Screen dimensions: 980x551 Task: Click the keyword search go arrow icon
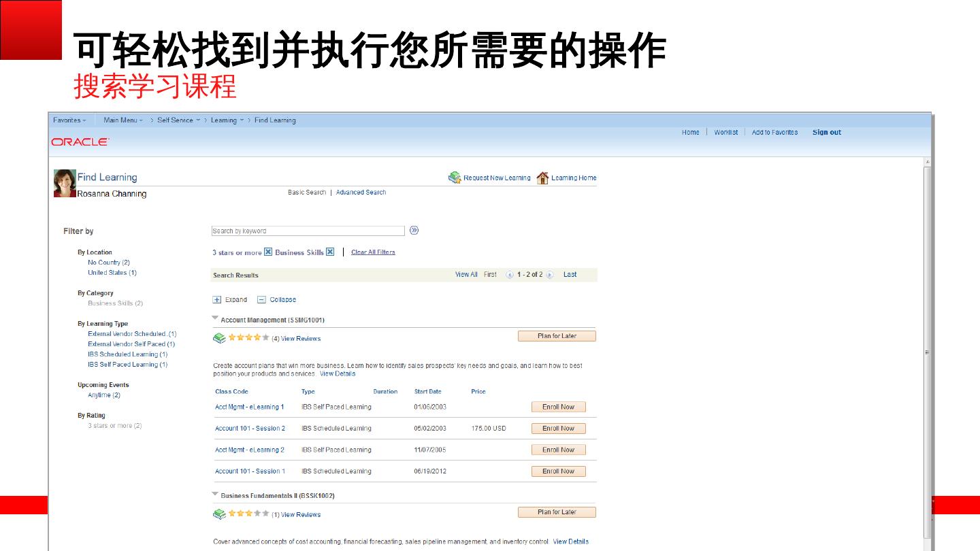pyautogui.click(x=414, y=231)
